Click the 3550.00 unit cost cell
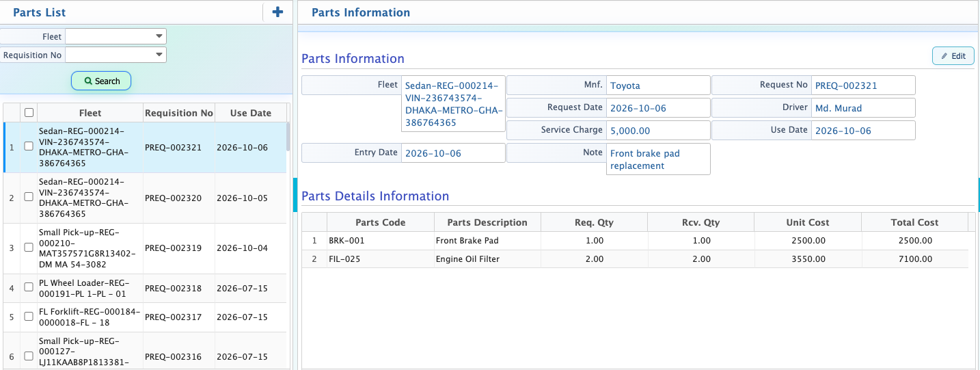This screenshot has height=370, width=980. point(808,259)
